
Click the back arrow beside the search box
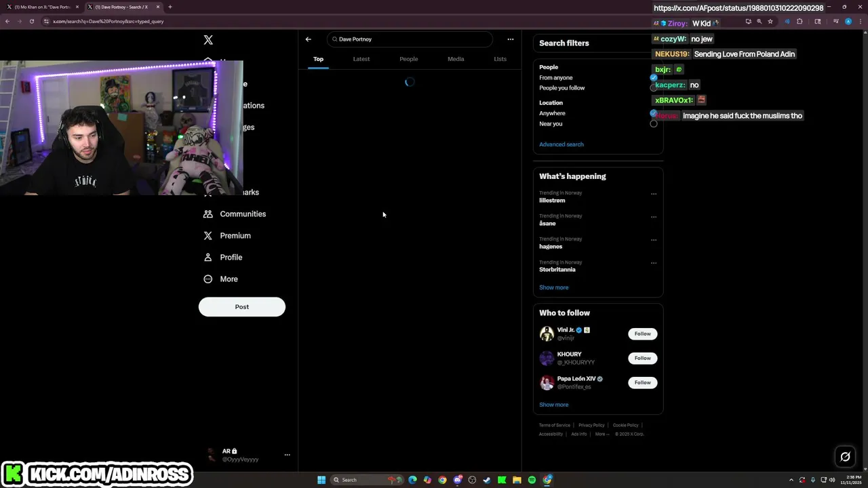308,39
